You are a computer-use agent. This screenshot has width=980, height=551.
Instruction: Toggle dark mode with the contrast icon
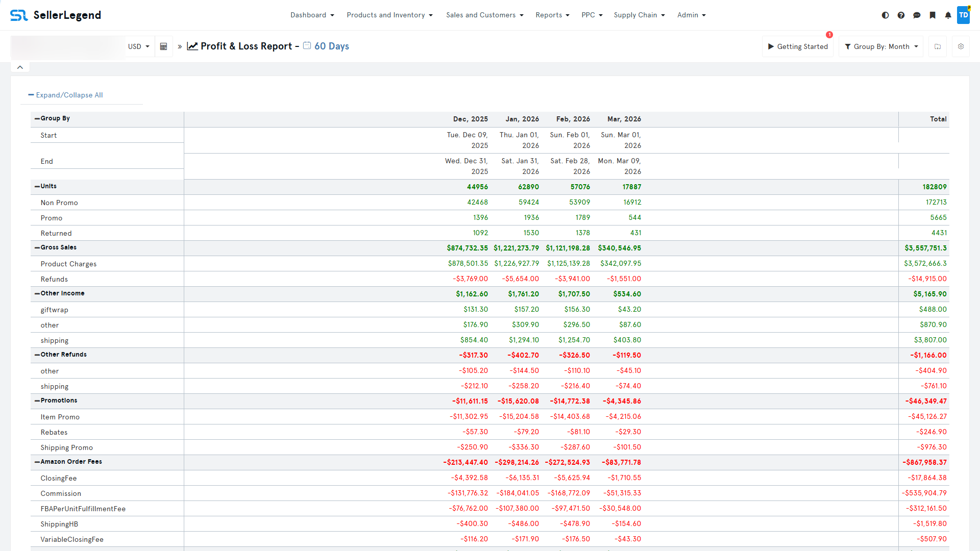tap(885, 15)
